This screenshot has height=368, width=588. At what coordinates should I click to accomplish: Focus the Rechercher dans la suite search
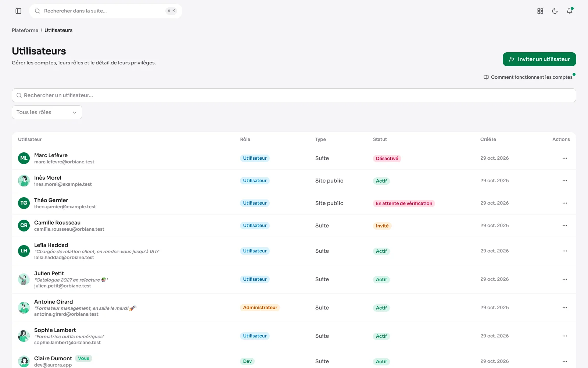point(106,11)
